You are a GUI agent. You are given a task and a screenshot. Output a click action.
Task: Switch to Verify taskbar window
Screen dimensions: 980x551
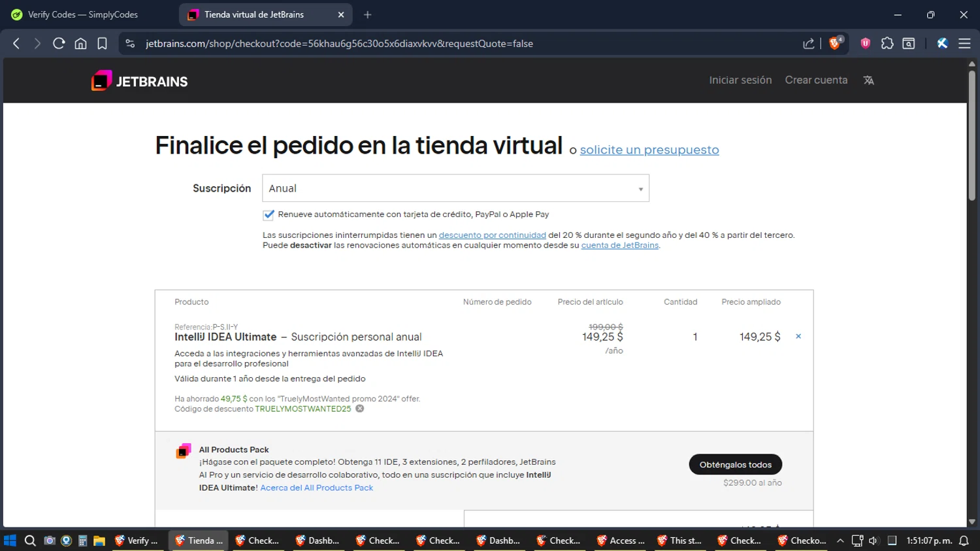137,541
